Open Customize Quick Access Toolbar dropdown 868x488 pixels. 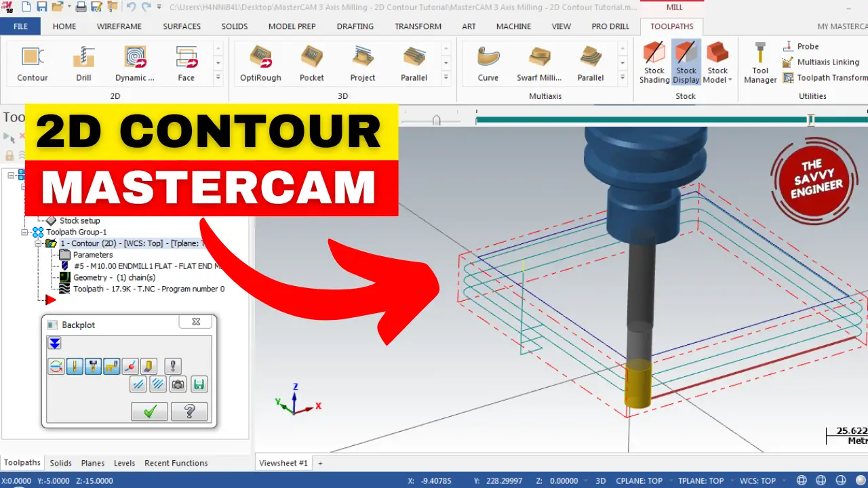pyautogui.click(x=159, y=7)
